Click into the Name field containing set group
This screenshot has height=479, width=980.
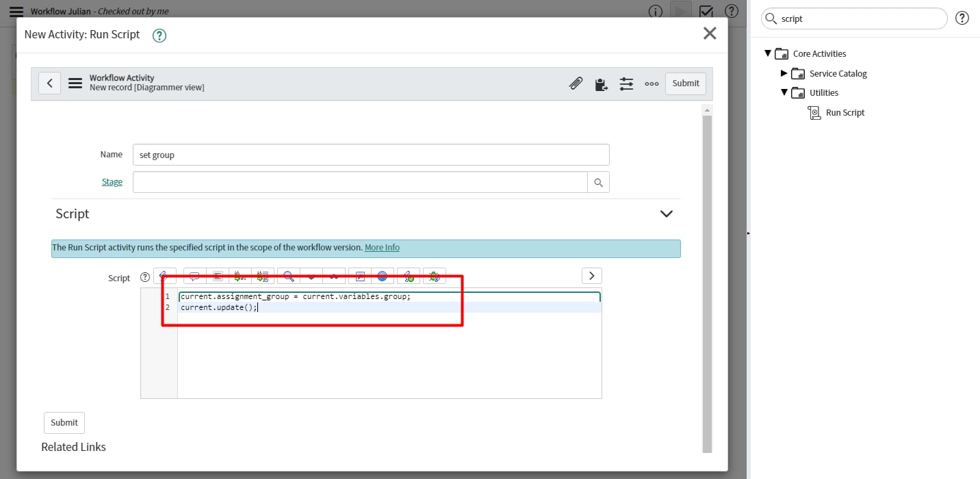click(x=371, y=155)
